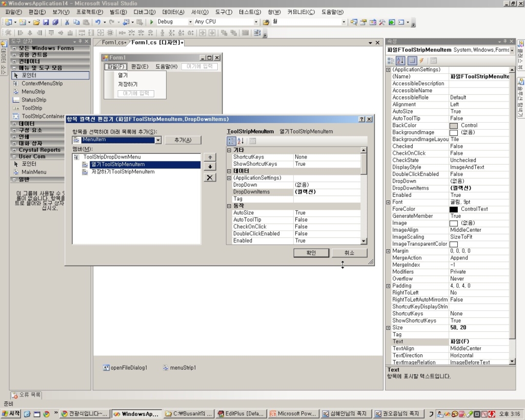The width and height of the screenshot is (525, 420).
Task: Move selected member down in collection editor
Action: pos(210,167)
